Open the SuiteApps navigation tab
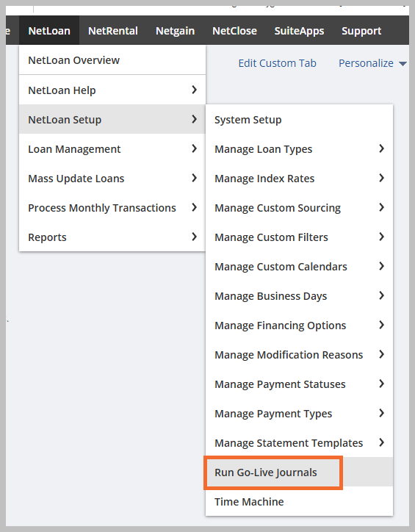 [299, 31]
